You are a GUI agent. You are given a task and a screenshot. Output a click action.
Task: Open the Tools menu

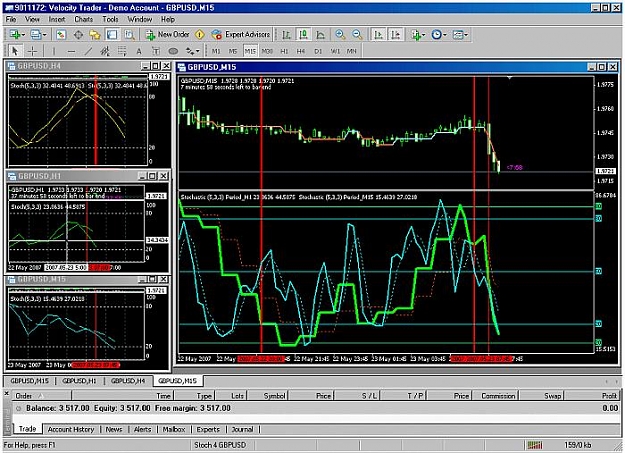pyautogui.click(x=110, y=19)
